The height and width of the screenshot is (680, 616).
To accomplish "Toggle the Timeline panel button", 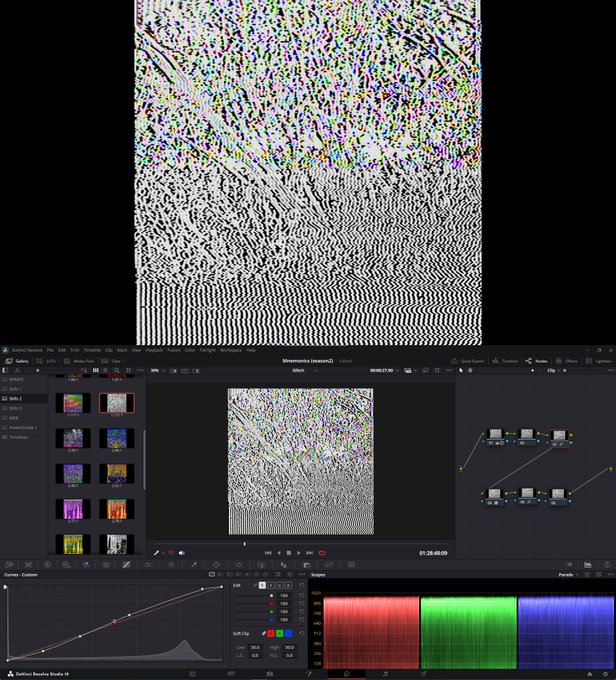I will (506, 361).
